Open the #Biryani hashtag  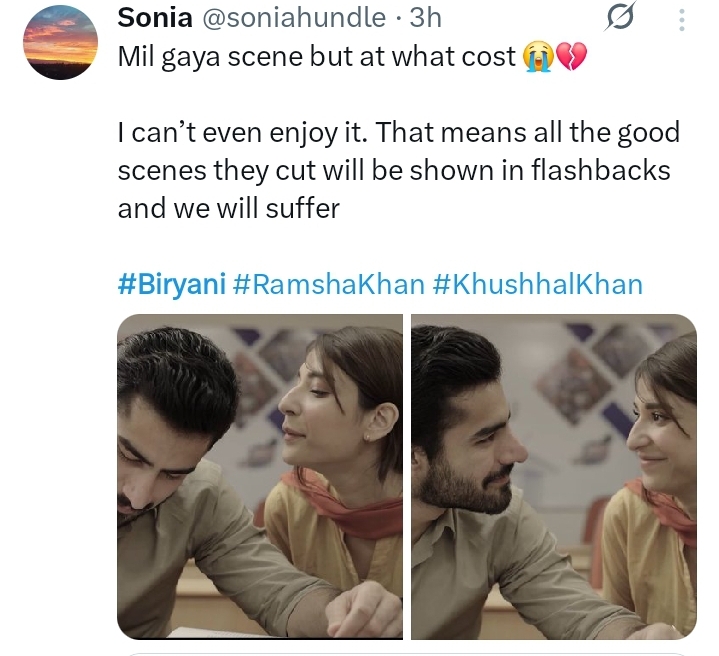171,284
